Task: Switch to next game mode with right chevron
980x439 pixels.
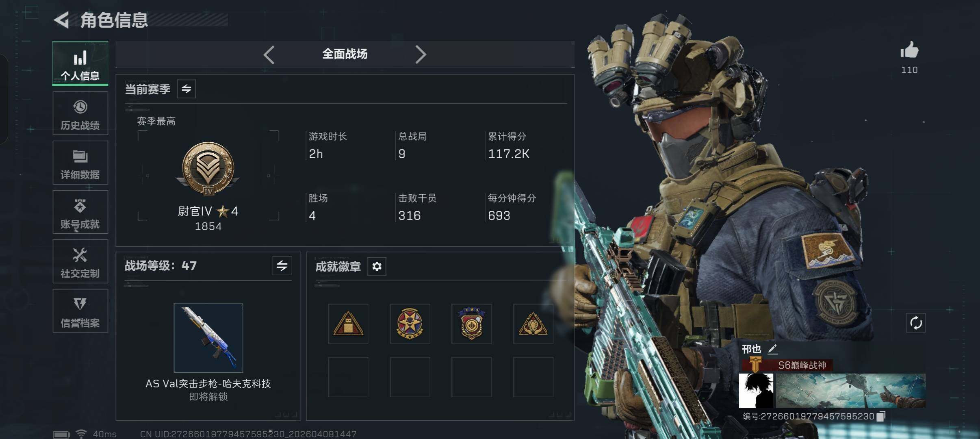Action: tap(421, 54)
